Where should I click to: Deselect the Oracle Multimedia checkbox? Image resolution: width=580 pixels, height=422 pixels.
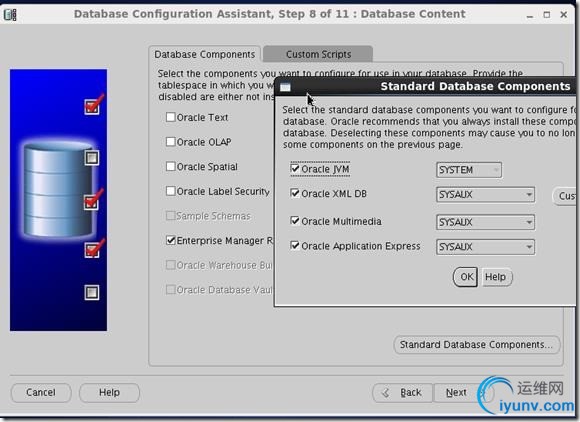click(x=295, y=221)
